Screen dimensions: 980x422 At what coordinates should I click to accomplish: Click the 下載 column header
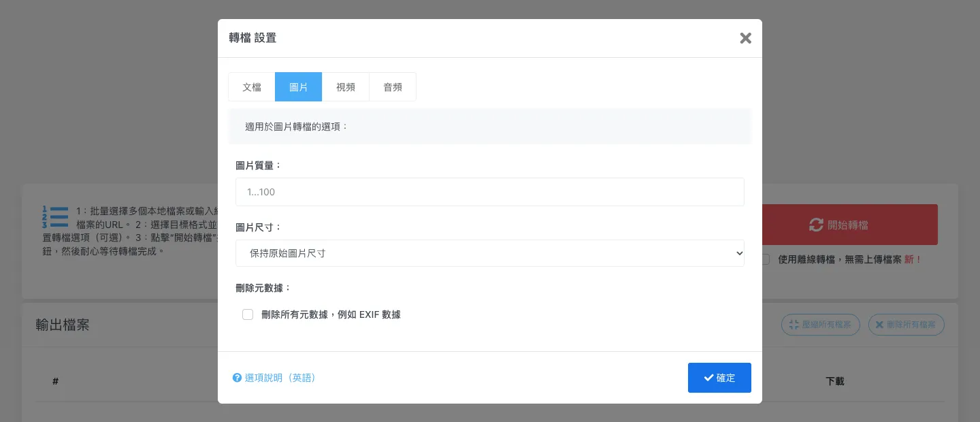coord(835,381)
